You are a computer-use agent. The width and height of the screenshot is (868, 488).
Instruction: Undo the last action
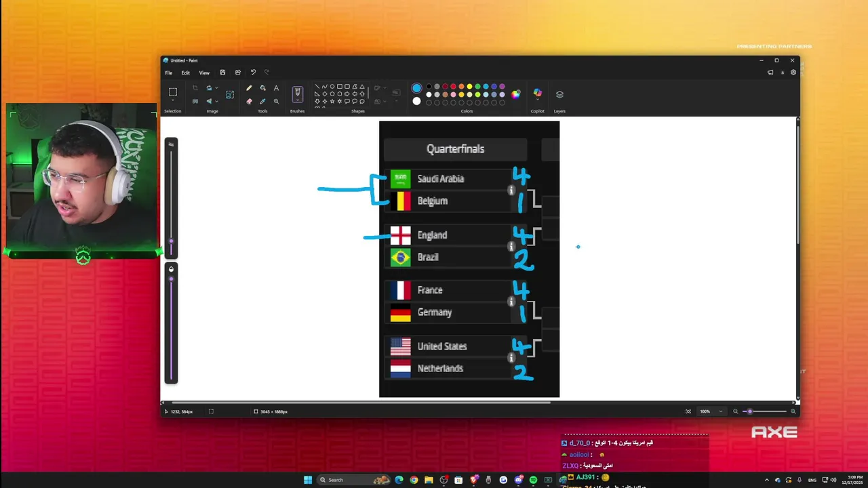[254, 73]
